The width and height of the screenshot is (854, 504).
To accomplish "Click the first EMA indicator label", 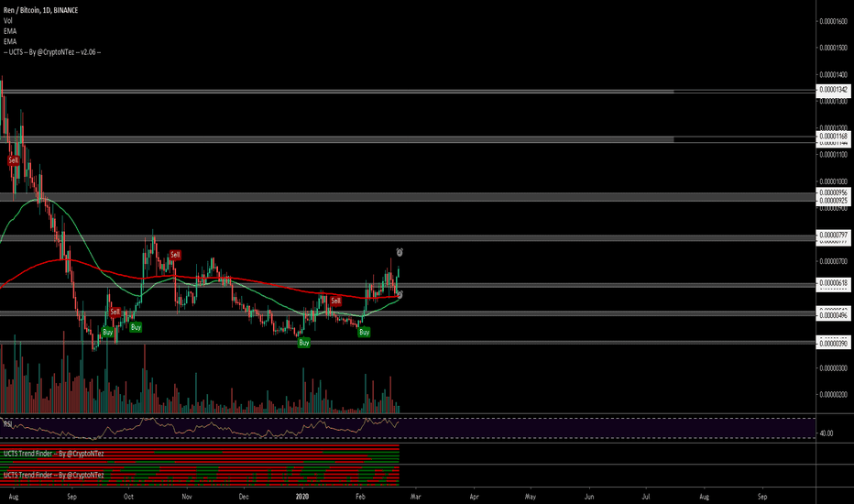I will (x=10, y=31).
